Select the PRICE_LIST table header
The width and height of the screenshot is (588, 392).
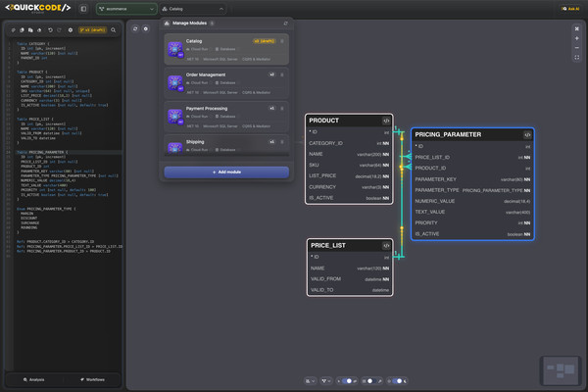[x=350, y=245]
